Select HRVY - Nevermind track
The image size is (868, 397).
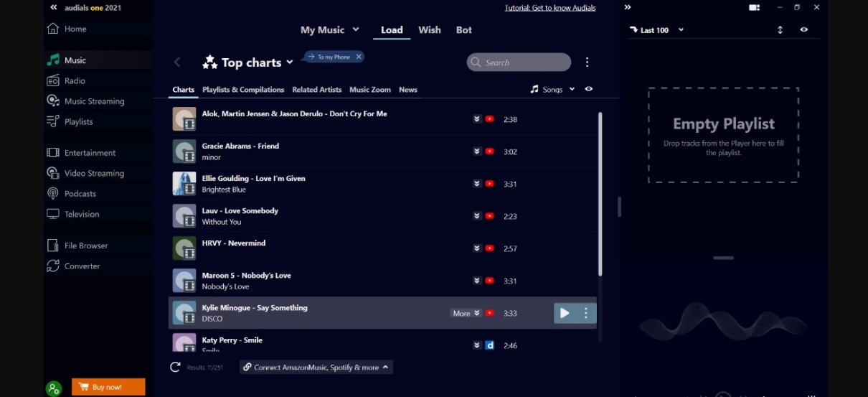click(383, 248)
